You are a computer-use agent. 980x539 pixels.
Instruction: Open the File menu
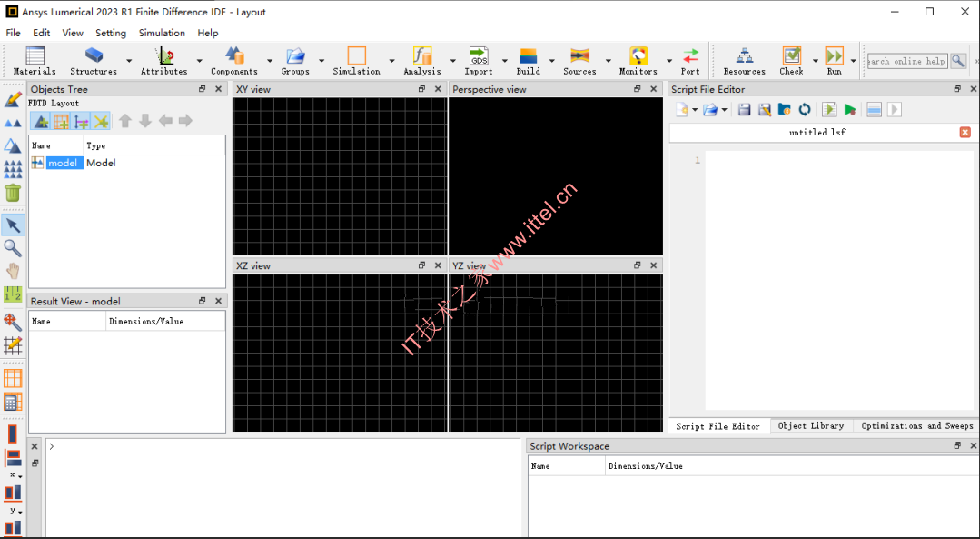click(13, 33)
